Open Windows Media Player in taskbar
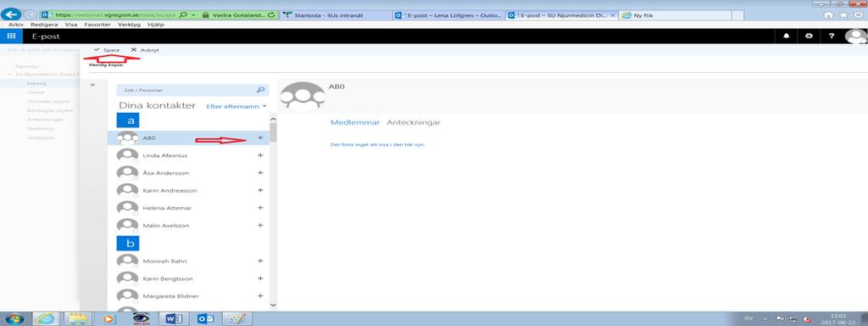Image resolution: width=868 pixels, height=326 pixels. [x=108, y=319]
